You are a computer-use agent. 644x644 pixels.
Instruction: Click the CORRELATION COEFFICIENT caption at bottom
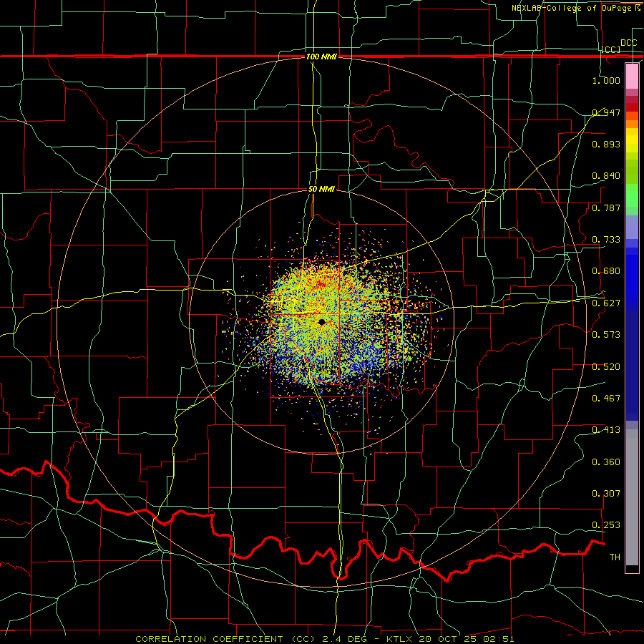[324, 639]
